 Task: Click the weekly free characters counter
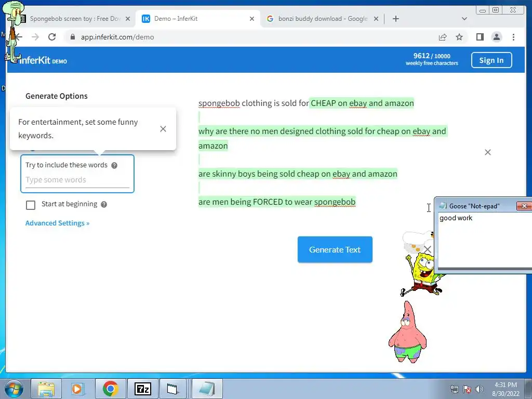tap(432, 59)
